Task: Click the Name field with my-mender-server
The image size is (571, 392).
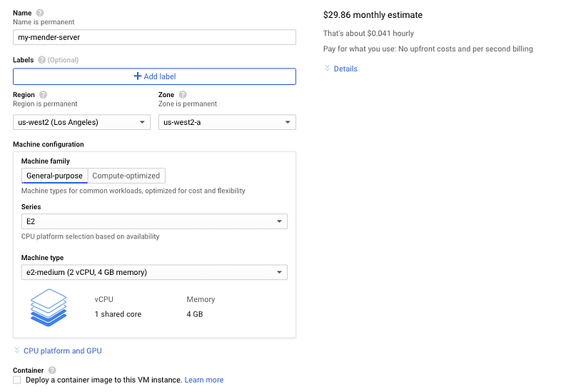Action: click(x=154, y=38)
